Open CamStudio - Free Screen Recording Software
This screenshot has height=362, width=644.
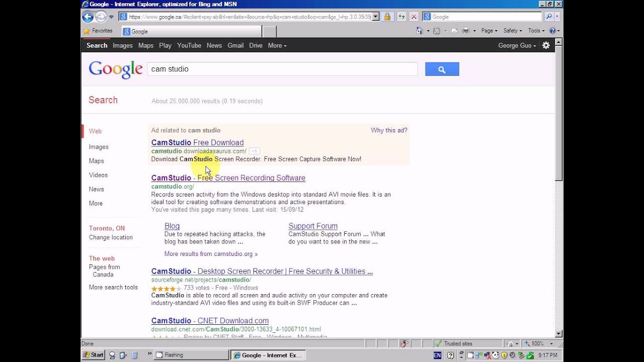(228, 178)
